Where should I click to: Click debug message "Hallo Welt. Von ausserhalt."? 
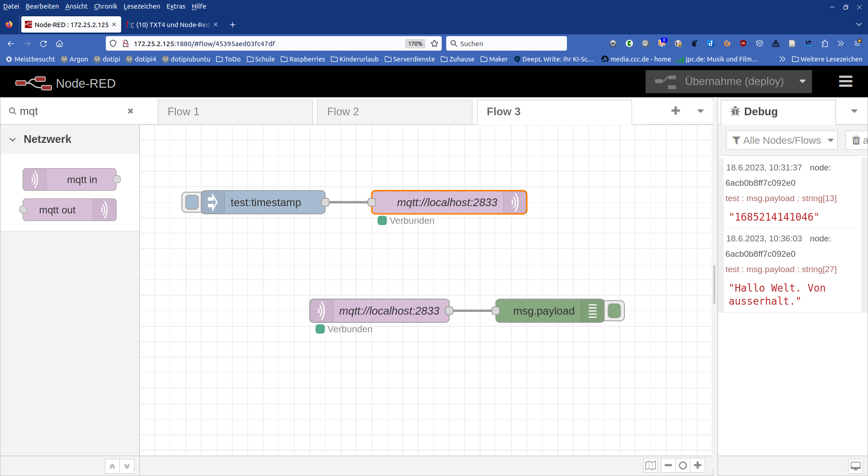[777, 295]
